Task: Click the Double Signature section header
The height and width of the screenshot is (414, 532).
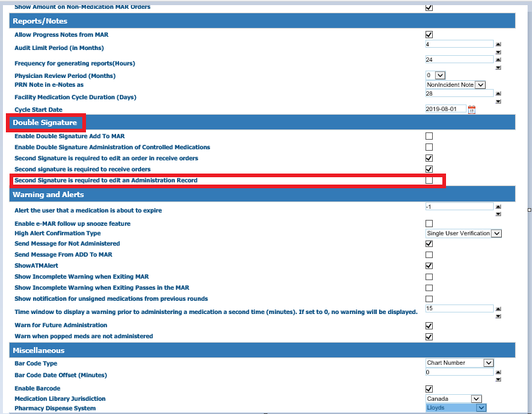Action: [46, 122]
